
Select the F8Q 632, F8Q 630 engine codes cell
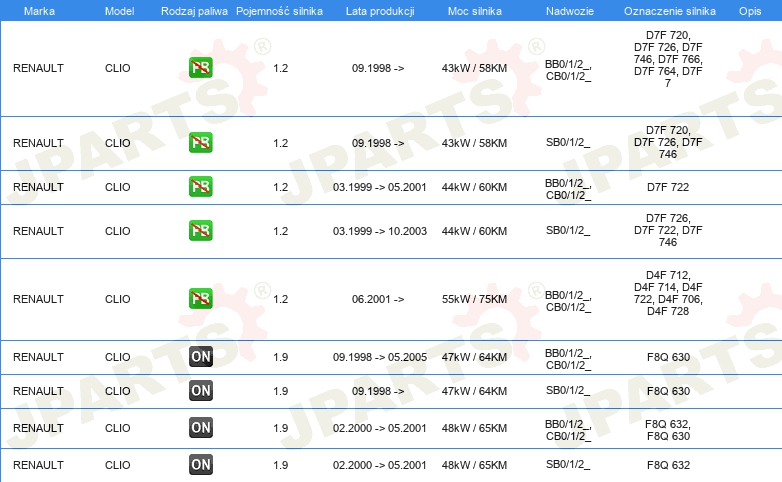[x=668, y=430]
